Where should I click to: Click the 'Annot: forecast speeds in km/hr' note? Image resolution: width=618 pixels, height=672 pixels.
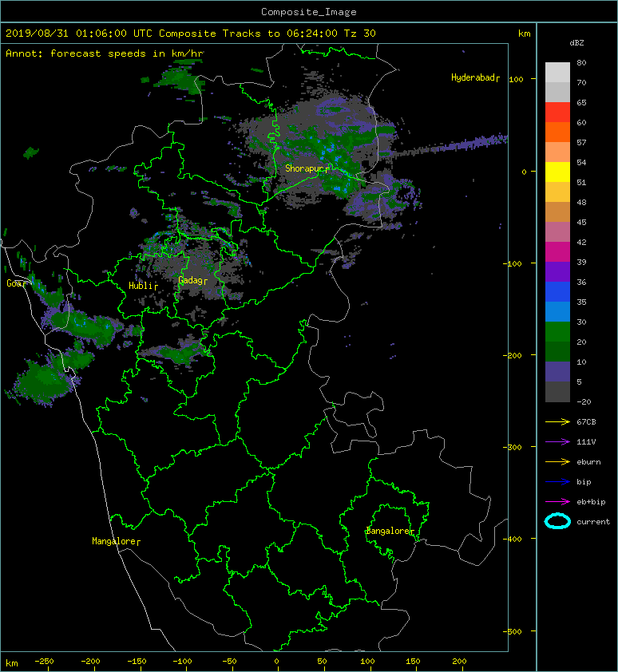point(105,53)
